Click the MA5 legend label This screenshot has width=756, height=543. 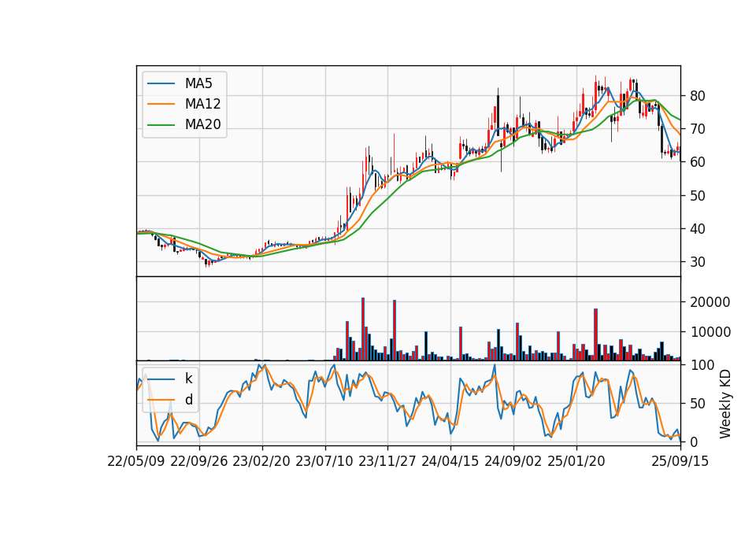[x=198, y=83]
